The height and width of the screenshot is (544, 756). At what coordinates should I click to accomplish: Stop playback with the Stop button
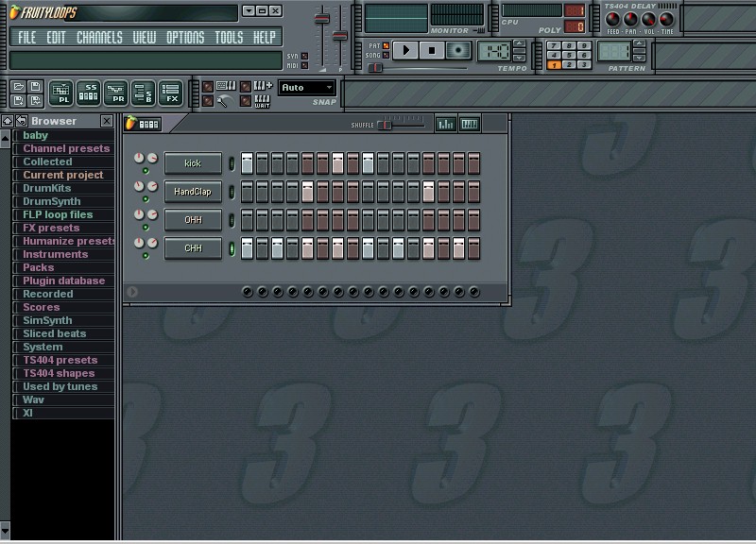point(432,50)
